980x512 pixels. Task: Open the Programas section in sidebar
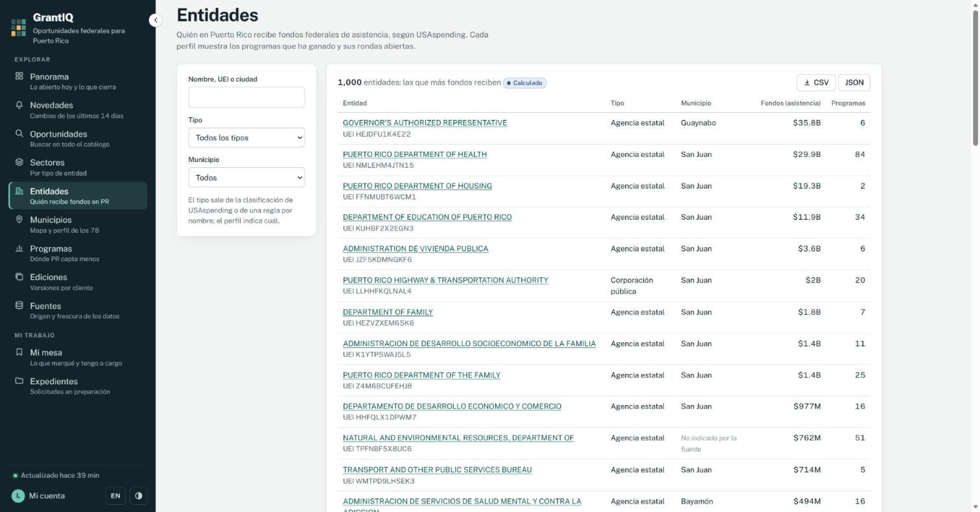(x=78, y=253)
